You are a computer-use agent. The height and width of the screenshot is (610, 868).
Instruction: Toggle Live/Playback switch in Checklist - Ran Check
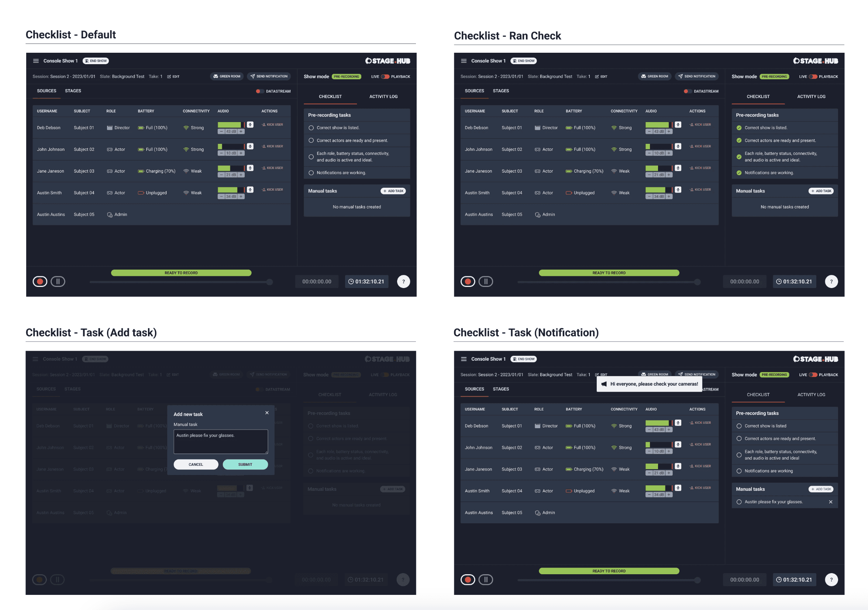click(813, 77)
